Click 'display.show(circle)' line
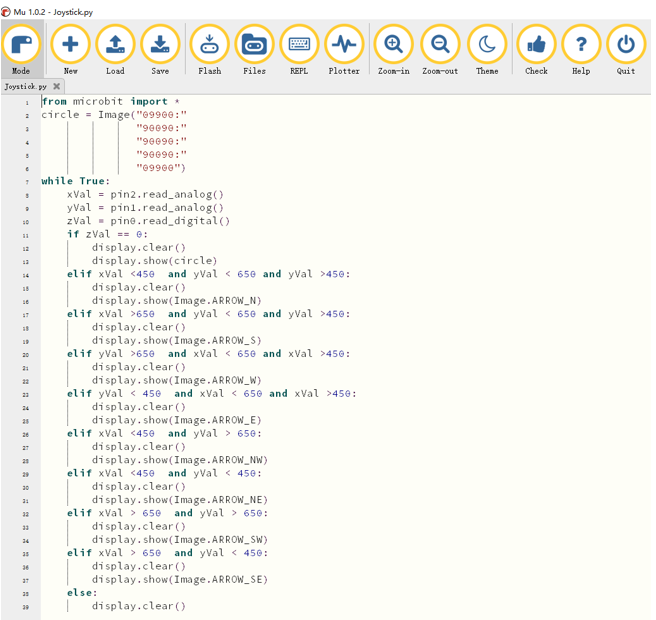Viewport: 656px width, 620px height. (154, 261)
